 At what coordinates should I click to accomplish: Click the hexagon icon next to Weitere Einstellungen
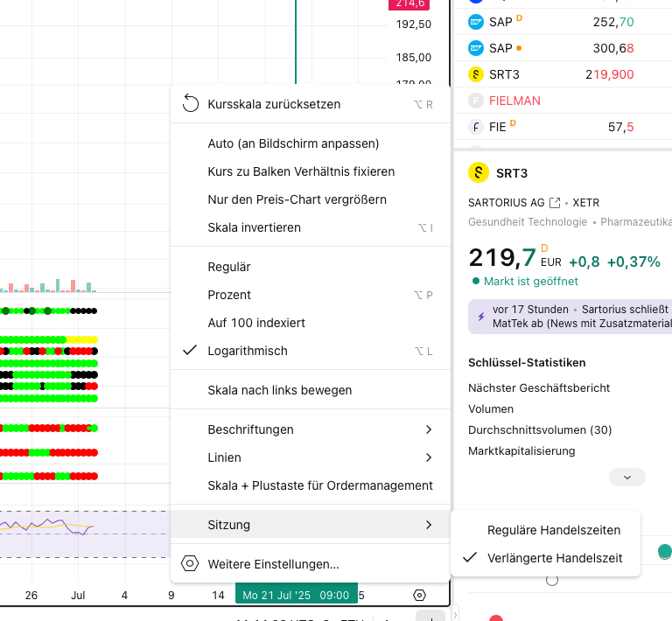pyautogui.click(x=190, y=564)
